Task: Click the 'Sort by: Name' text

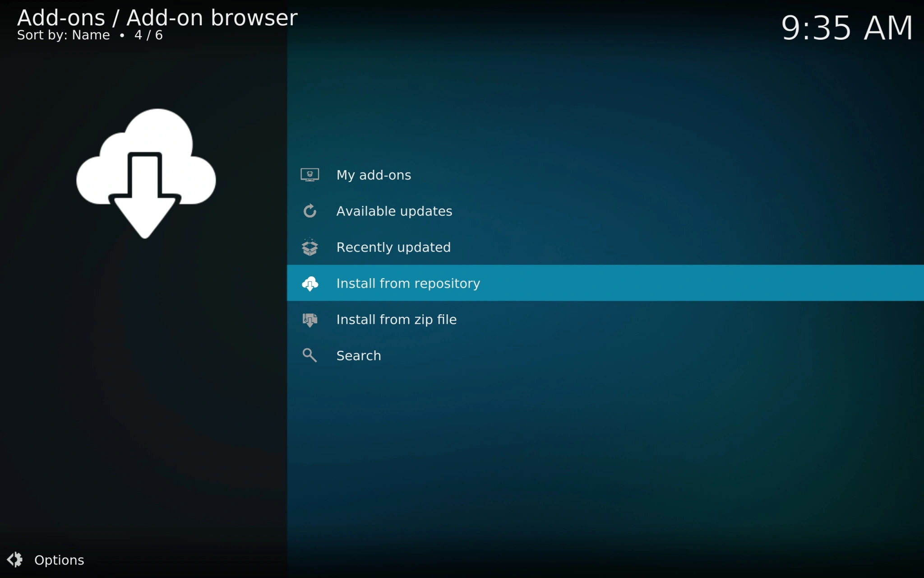Action: tap(63, 35)
